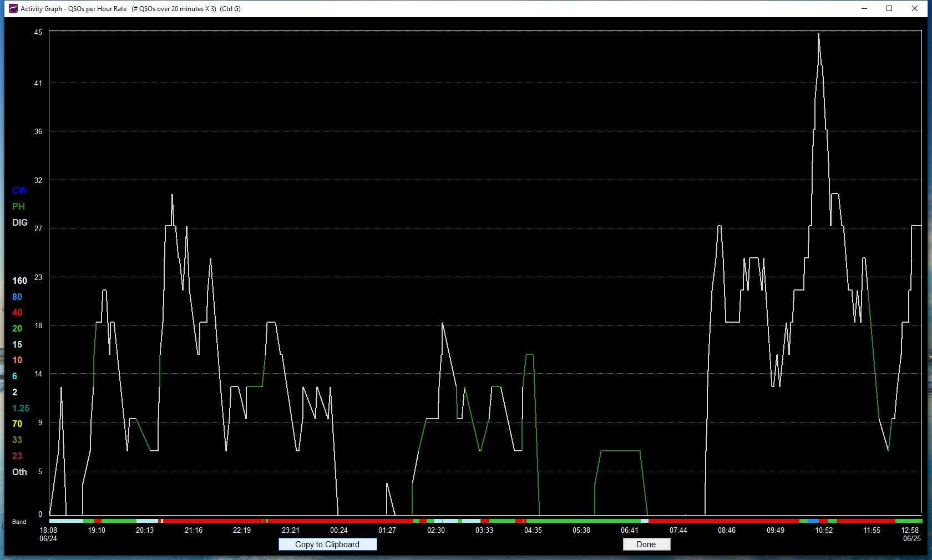Click the 70 band legend label
The width and height of the screenshot is (932, 560).
[x=17, y=424]
